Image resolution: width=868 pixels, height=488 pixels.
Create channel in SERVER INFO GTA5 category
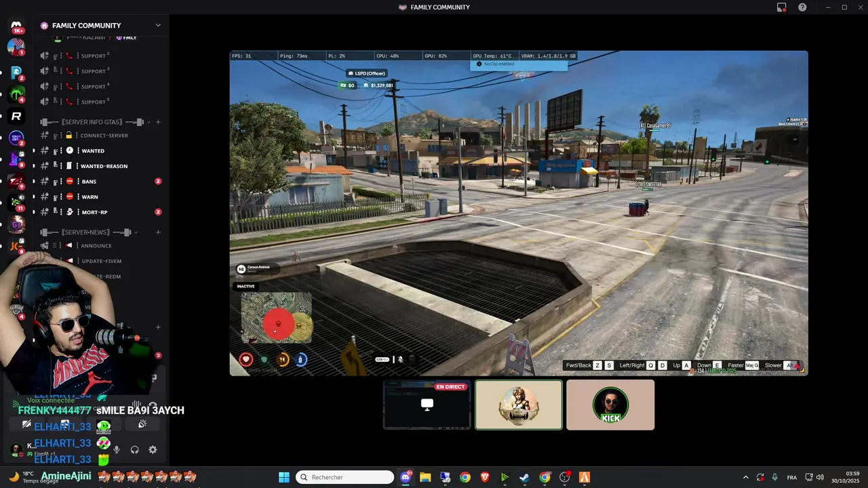point(158,122)
